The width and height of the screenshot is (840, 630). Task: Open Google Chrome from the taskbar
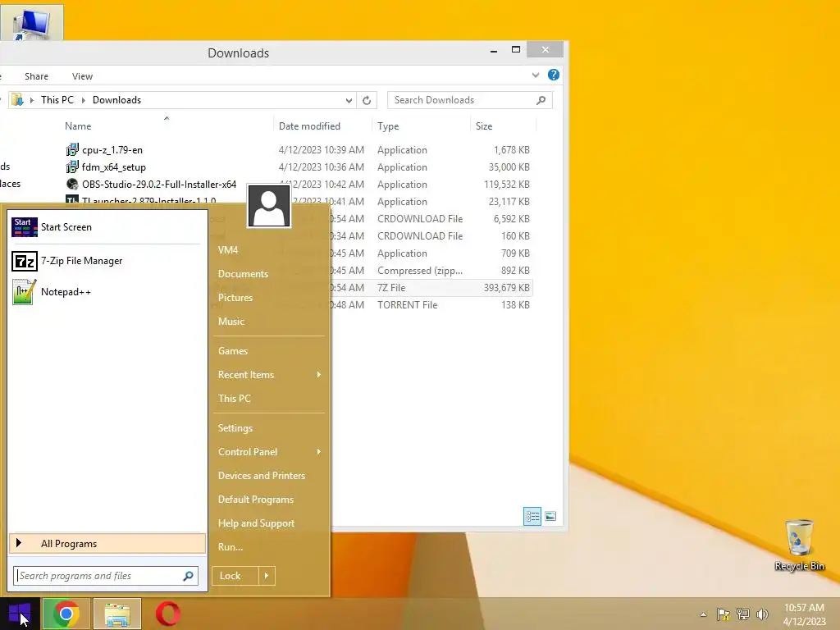66,614
